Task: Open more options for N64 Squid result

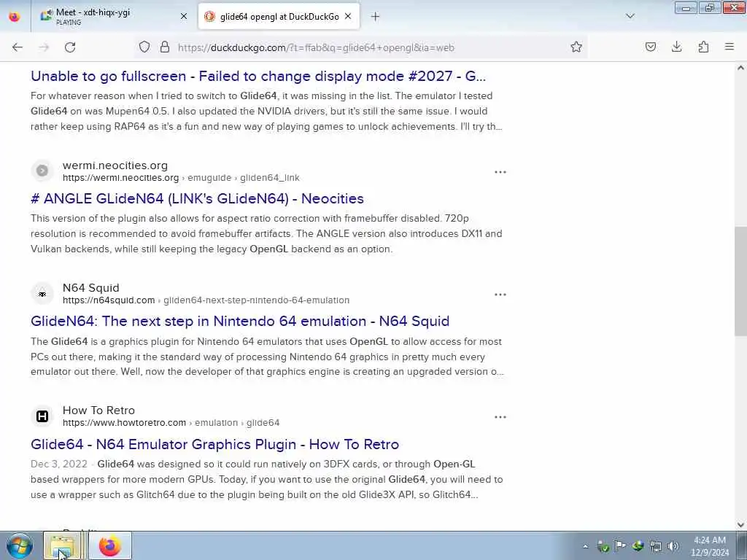Action: pyautogui.click(x=500, y=295)
